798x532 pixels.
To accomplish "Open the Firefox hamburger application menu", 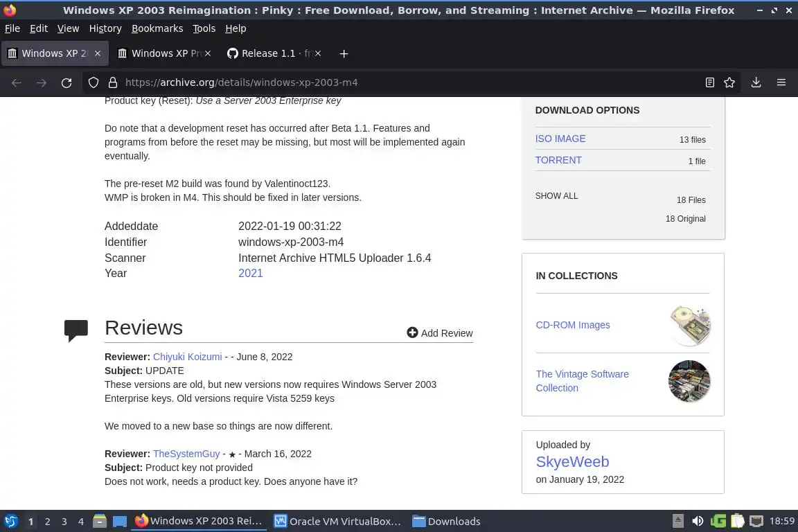I will (781, 82).
